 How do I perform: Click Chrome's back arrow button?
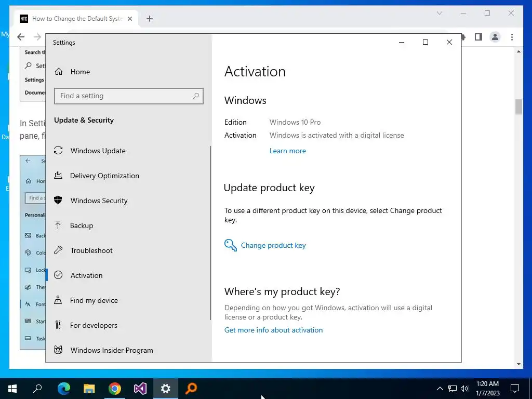[x=21, y=37]
